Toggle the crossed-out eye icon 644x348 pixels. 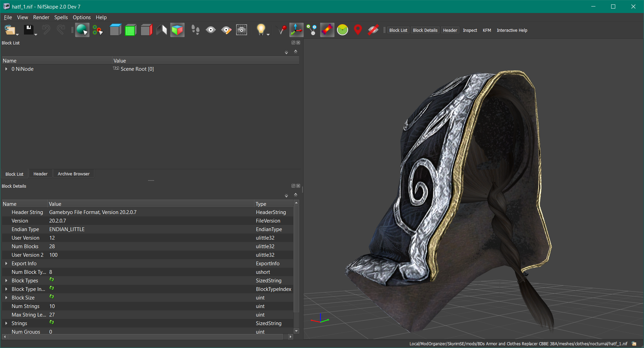[x=373, y=30]
